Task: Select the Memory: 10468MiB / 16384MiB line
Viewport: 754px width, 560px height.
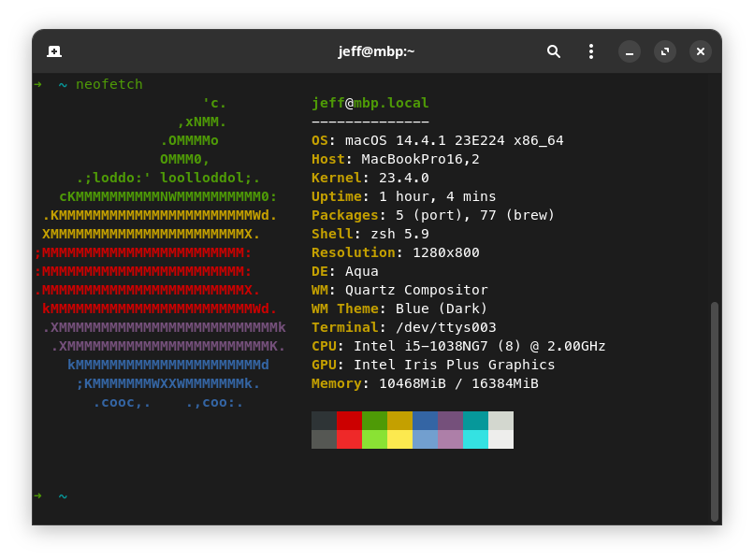Action: [425, 383]
